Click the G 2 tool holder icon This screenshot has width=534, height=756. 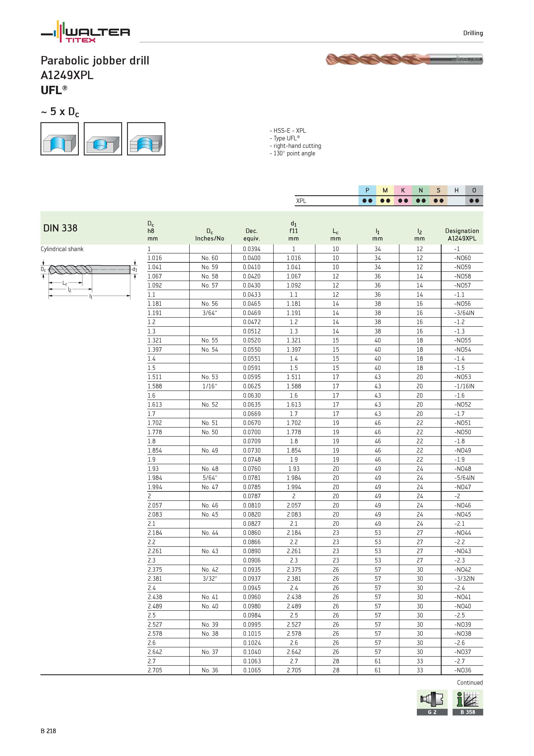(432, 702)
